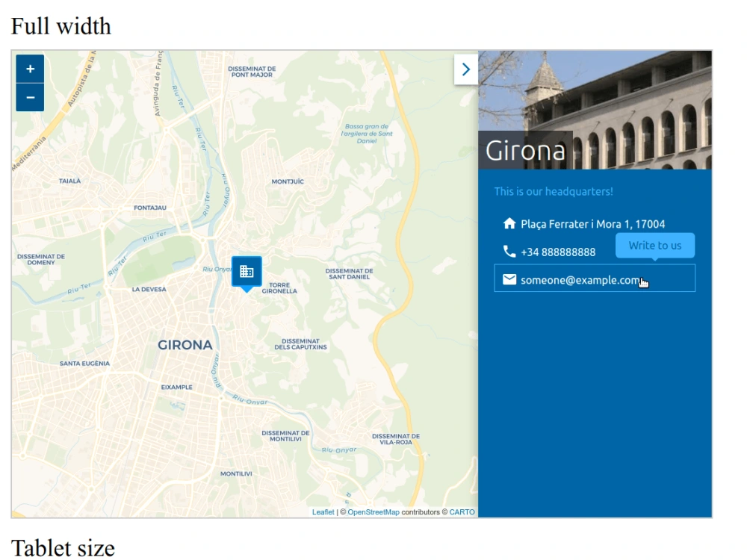The width and height of the screenshot is (747, 560).
Task: Select the Plaça Ferrater i Mora address
Action: pos(592,224)
